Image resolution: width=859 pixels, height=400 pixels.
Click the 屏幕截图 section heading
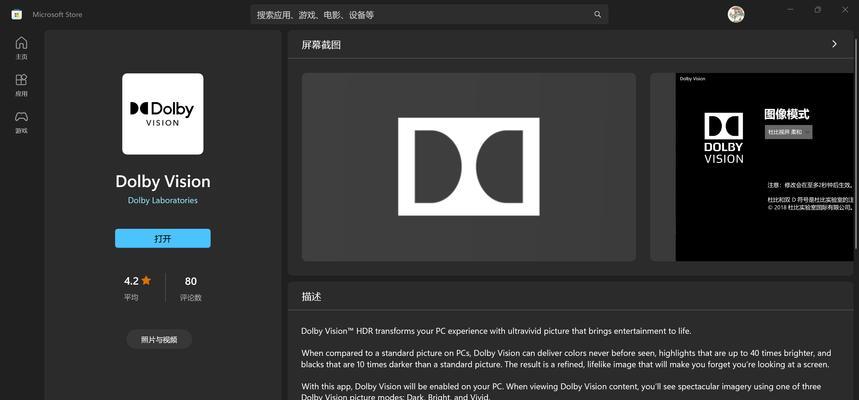[x=321, y=45]
